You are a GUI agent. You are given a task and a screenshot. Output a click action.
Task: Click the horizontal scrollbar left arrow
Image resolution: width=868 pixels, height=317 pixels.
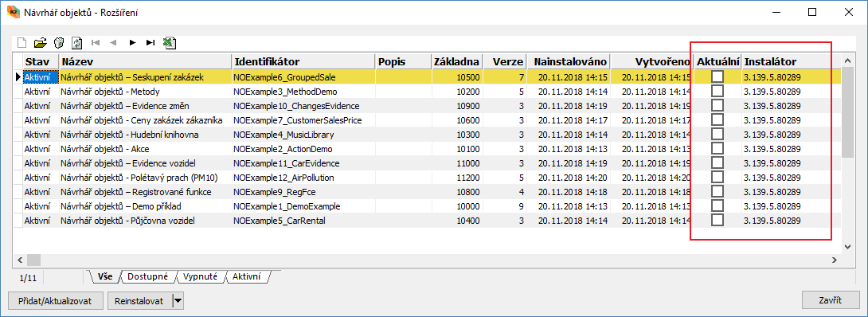[20, 260]
